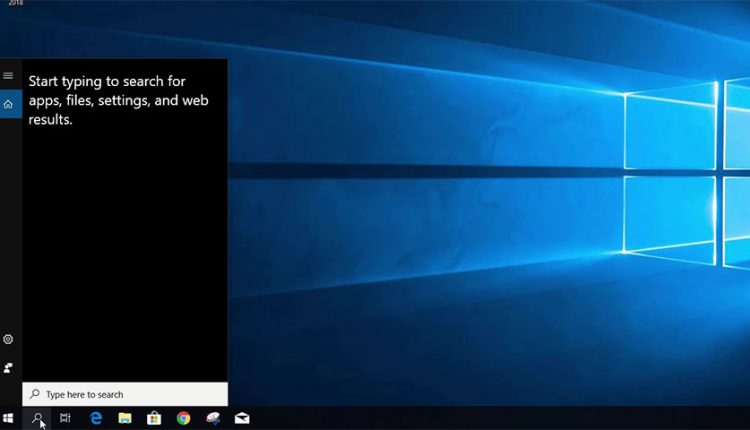Open the Mail app from the taskbar
750x430 pixels.
(242, 418)
